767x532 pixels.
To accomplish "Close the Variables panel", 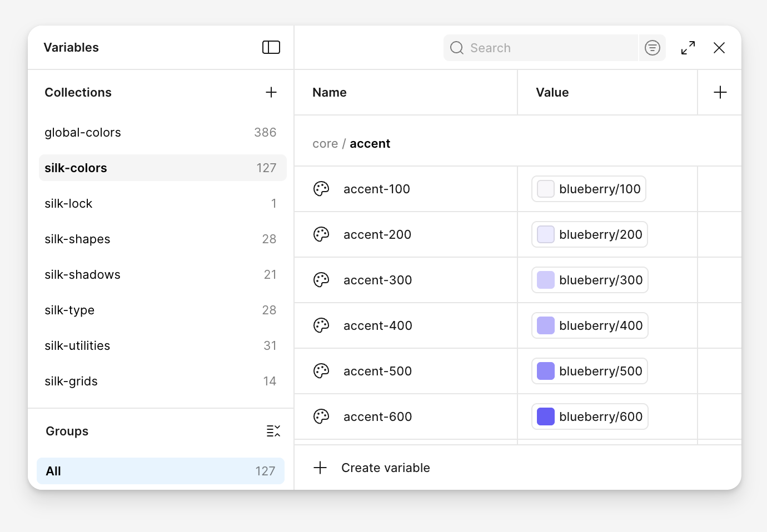I will click(x=719, y=48).
